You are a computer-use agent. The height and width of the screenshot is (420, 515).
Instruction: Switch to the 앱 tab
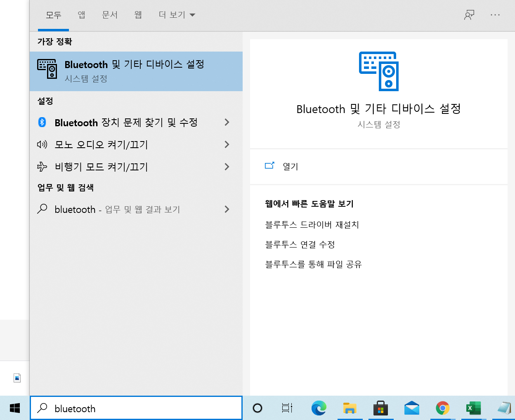(x=82, y=15)
